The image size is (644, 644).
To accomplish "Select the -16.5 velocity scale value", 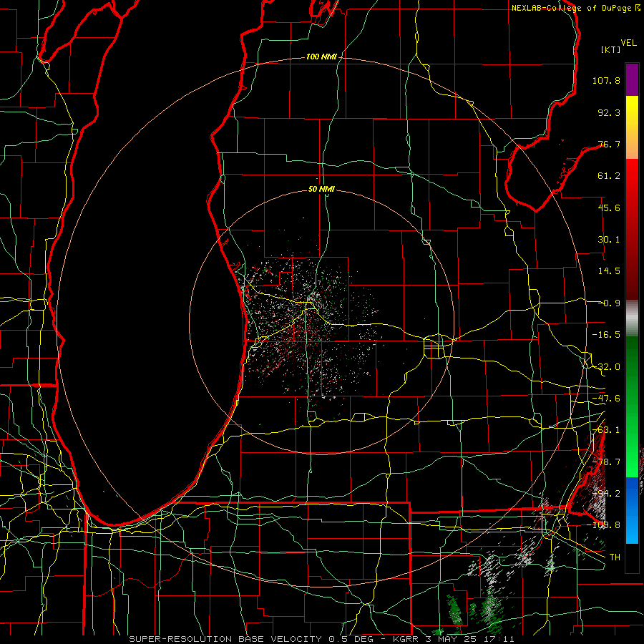I will (x=606, y=335).
